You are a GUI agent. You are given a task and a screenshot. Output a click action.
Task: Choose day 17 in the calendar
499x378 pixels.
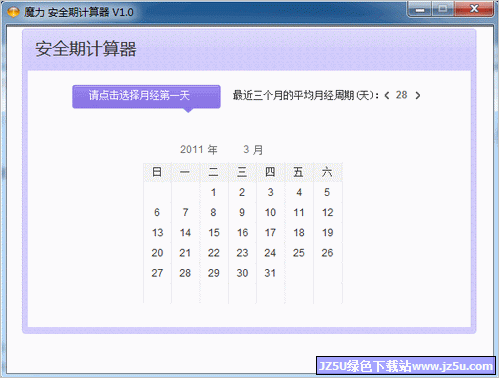point(271,233)
